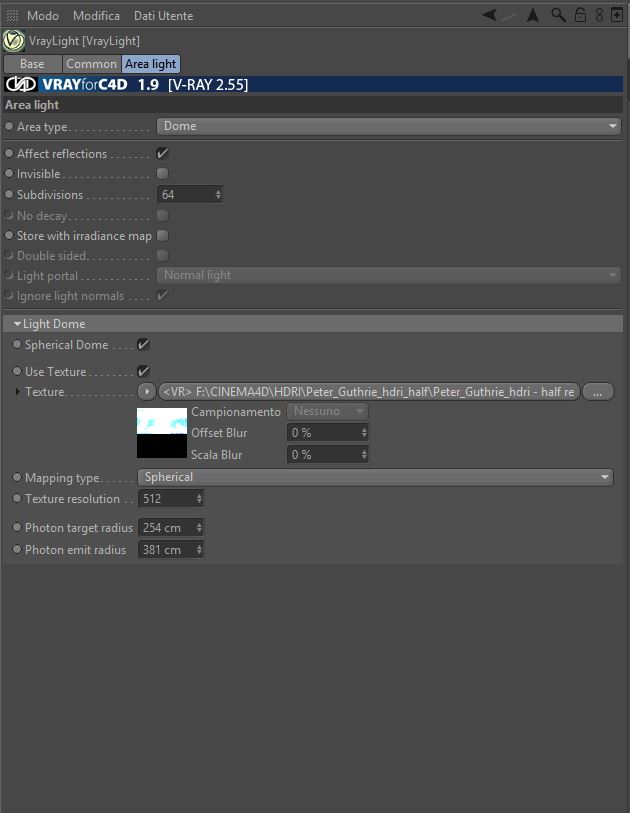Open the Area type Dome dropdown
Screen dimensions: 630x813
click(x=389, y=126)
